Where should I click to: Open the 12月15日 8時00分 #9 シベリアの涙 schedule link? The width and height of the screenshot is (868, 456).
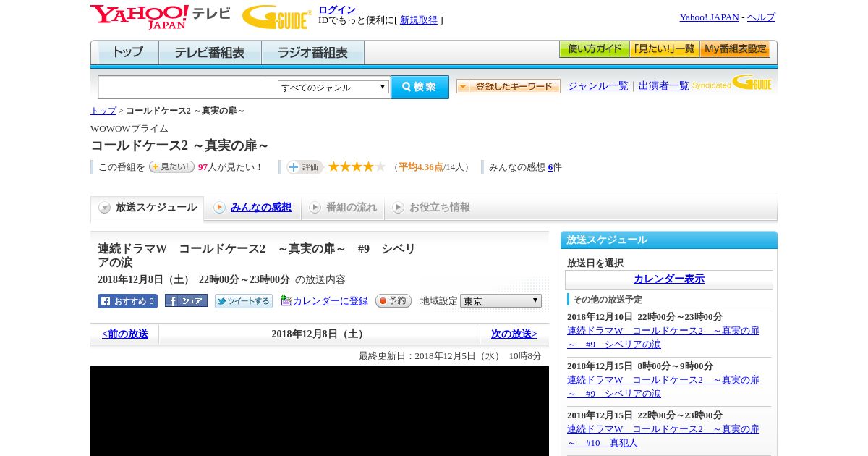[x=663, y=387]
